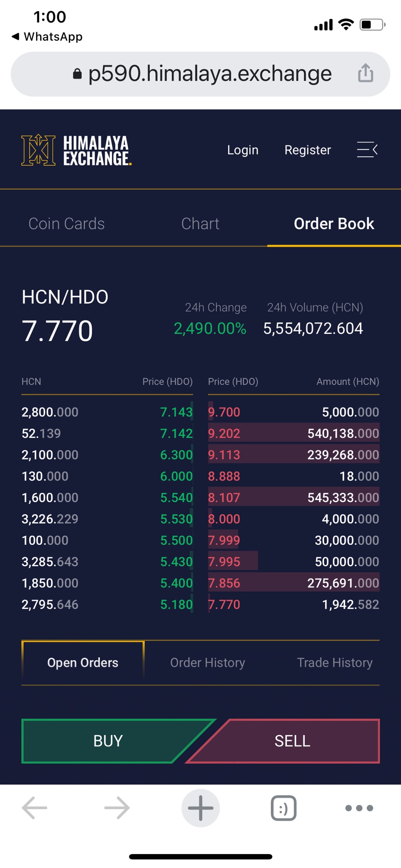401x868 pixels.
Task: Select ask price 7.999
Action: [x=224, y=540]
